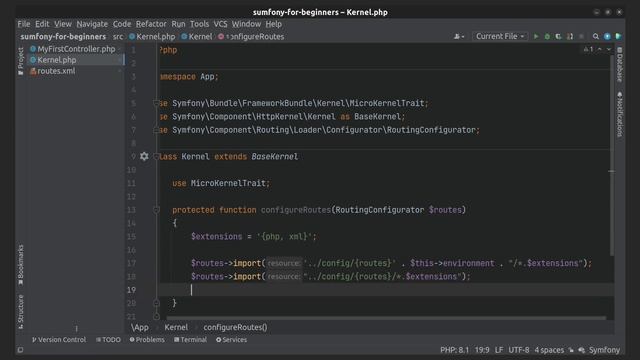This screenshot has height=360, width=640.
Task: Open the Help menu
Action: click(273, 24)
